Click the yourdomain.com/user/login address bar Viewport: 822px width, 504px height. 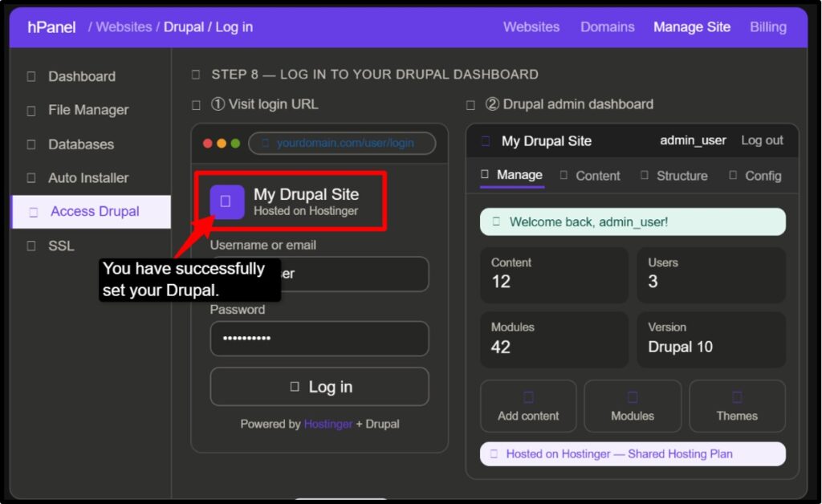click(342, 143)
